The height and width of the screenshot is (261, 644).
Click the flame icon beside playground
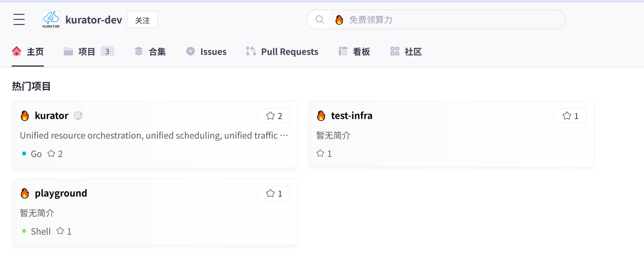click(25, 193)
